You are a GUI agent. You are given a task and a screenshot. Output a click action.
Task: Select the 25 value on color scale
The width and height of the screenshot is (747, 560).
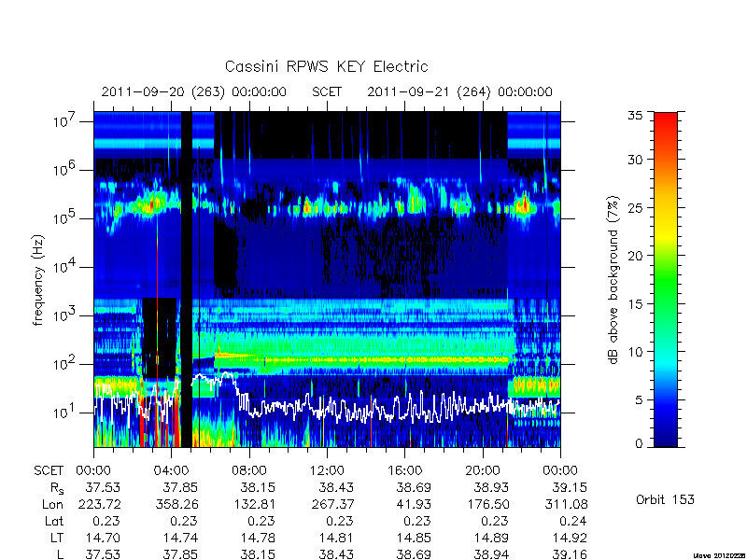635,207
